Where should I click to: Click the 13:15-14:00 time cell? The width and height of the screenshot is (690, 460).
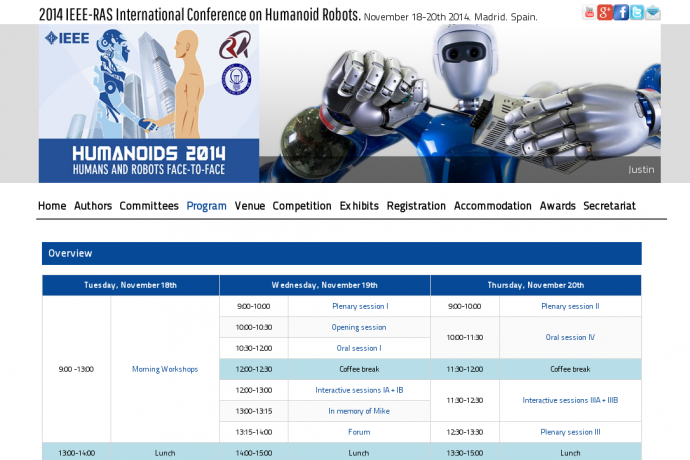254,432
